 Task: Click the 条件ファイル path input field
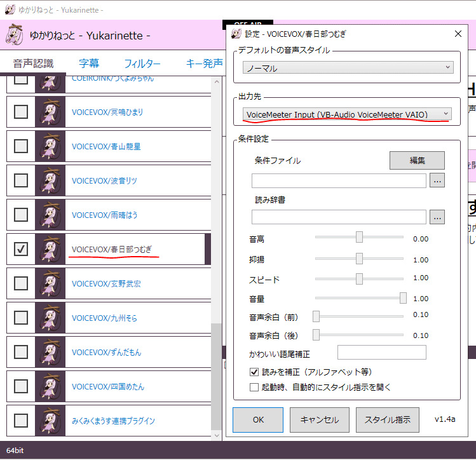pyautogui.click(x=339, y=181)
